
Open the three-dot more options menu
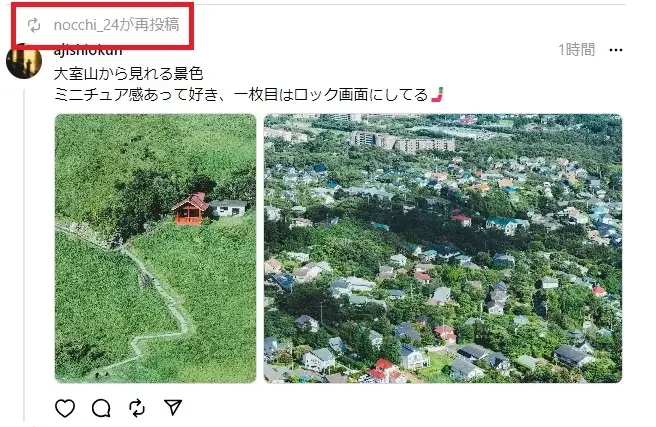[x=616, y=50]
